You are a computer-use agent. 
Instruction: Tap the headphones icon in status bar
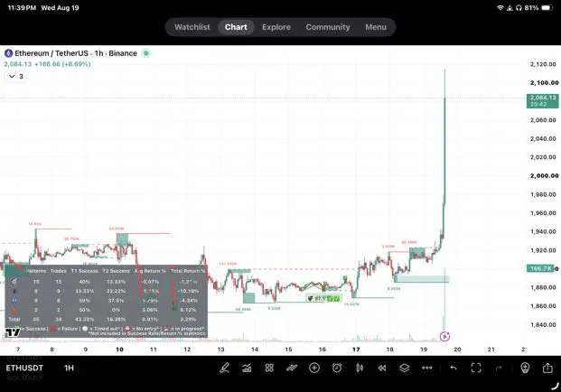click(519, 7)
